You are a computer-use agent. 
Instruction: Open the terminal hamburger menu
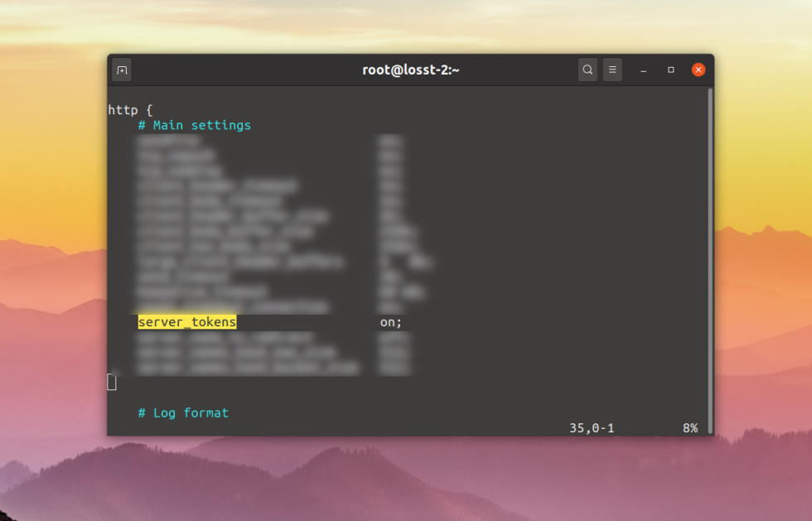click(612, 70)
